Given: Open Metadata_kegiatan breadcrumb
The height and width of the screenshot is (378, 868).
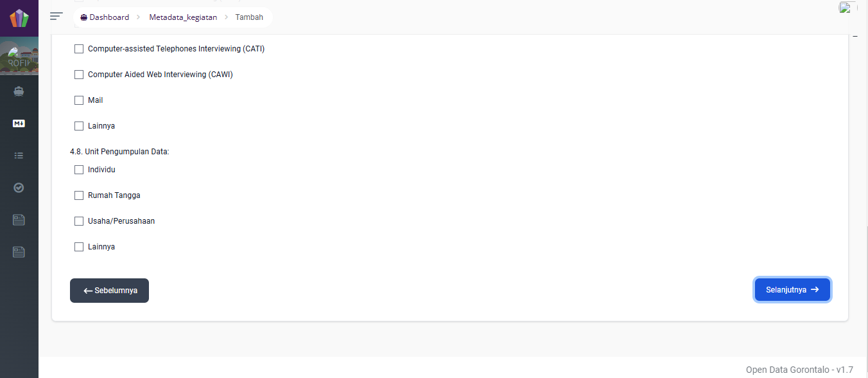Looking at the screenshot, I should (x=183, y=17).
